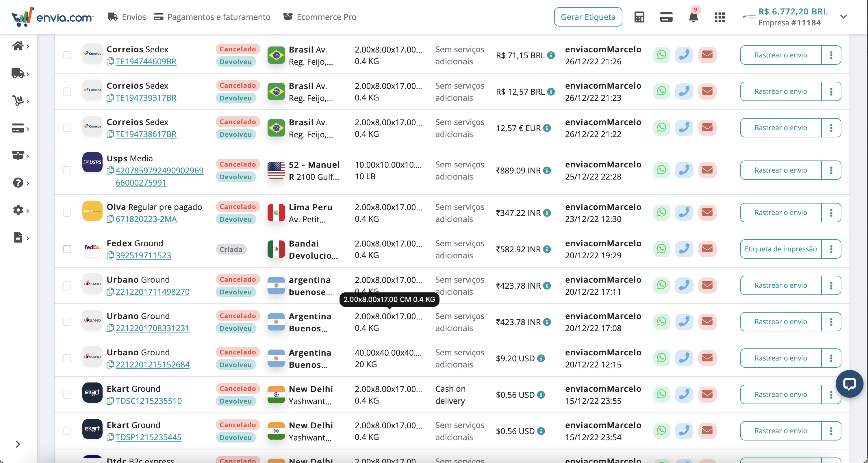Click the Cash on delivery text
The width and height of the screenshot is (868, 463).
tap(450, 395)
